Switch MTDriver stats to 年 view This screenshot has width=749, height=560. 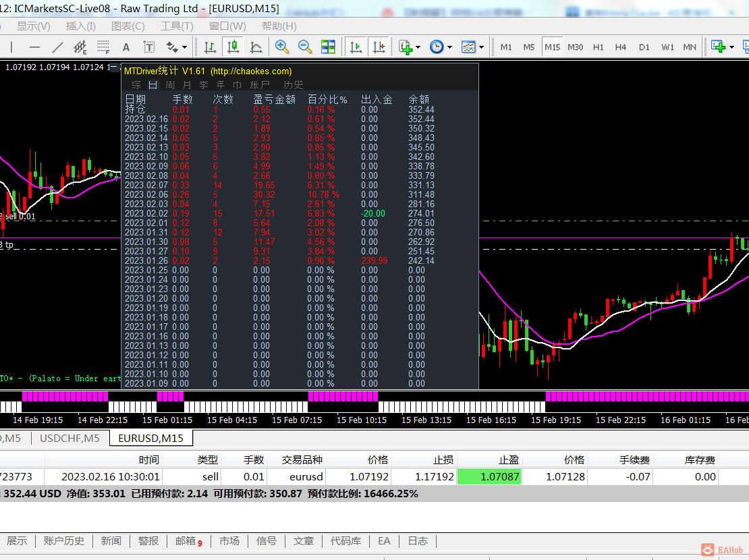pyautogui.click(x=220, y=85)
